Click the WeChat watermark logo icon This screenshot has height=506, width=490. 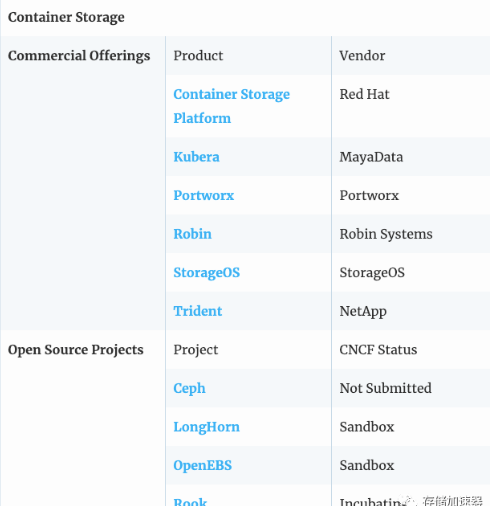click(409, 501)
